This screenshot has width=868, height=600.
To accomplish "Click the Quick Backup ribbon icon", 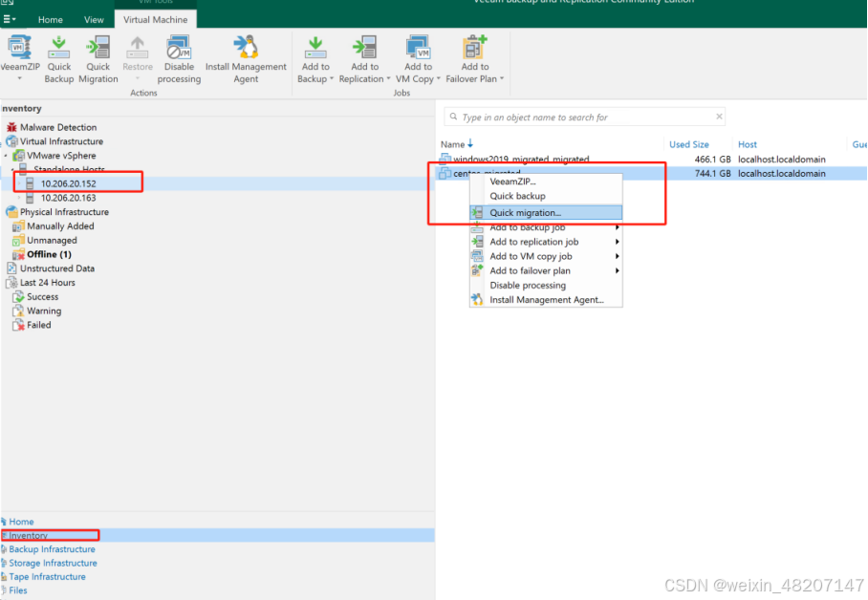I will (58, 47).
